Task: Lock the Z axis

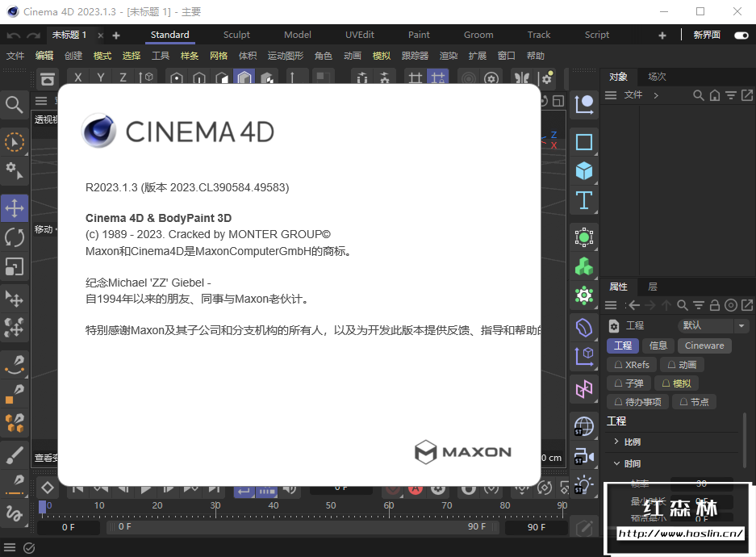Action: point(123,77)
